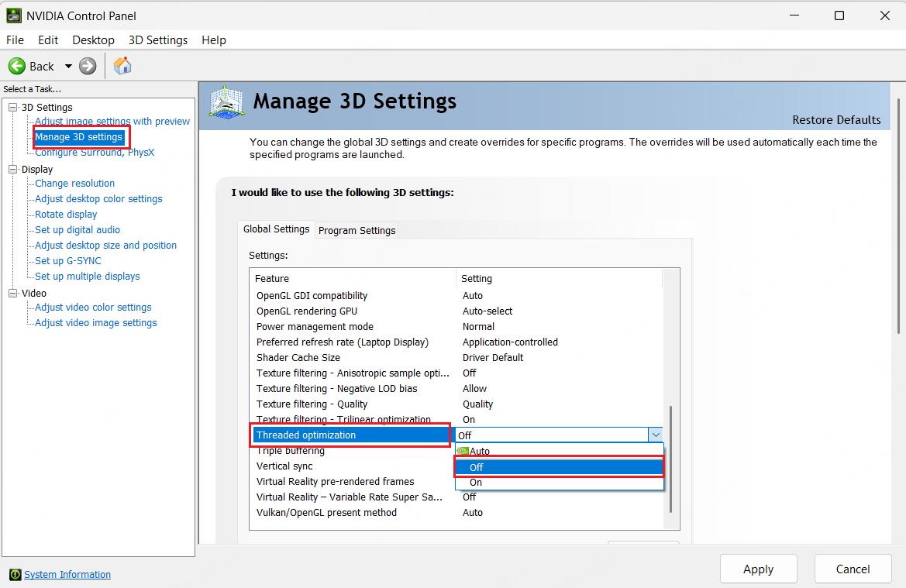Viewport: 906px width, 588px height.
Task: Click the main page vertical scrollbar
Action: pos(898,217)
